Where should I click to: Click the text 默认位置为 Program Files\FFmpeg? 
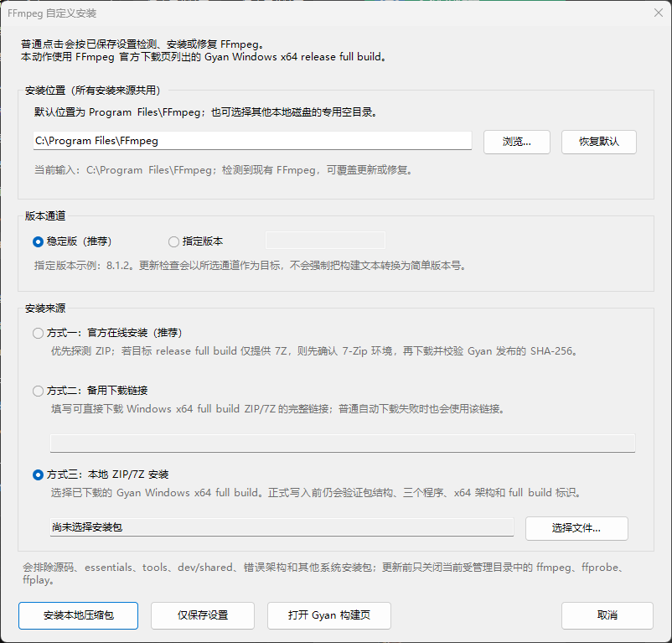pyautogui.click(x=206, y=112)
